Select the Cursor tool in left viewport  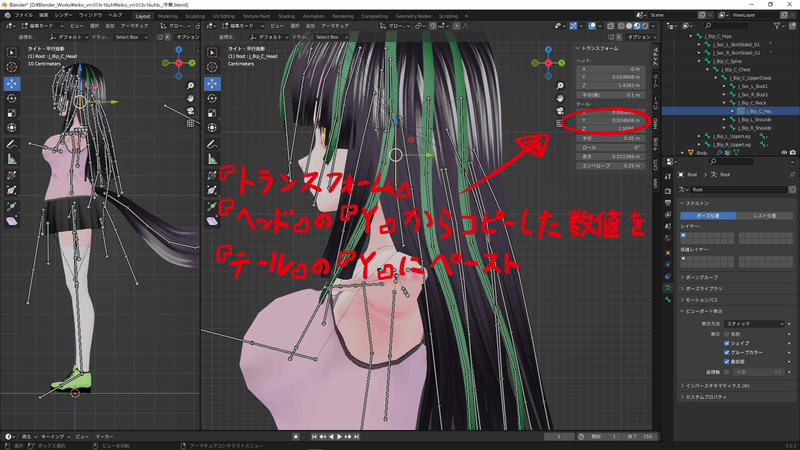click(12, 67)
